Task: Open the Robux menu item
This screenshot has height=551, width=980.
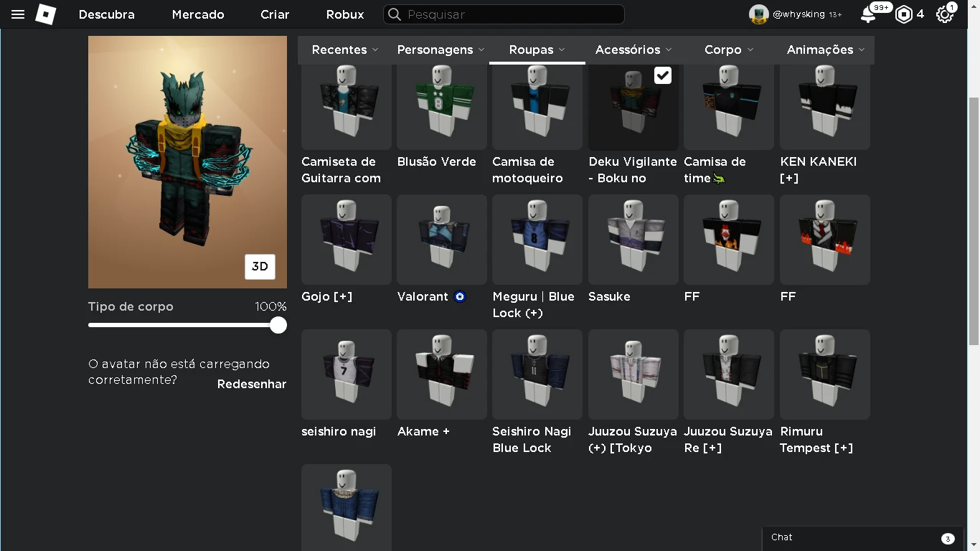Action: pos(345,14)
